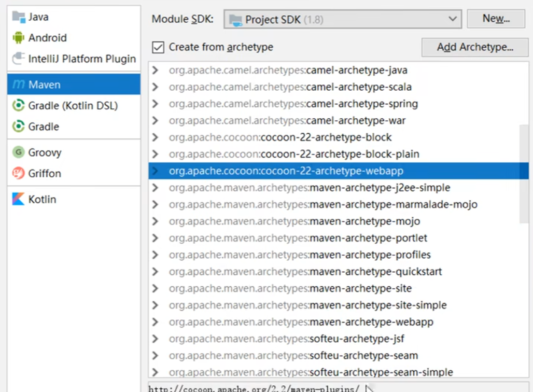Expand cocoon-22-archetype-block node
Image resolution: width=533 pixels, height=392 pixels.
click(156, 137)
